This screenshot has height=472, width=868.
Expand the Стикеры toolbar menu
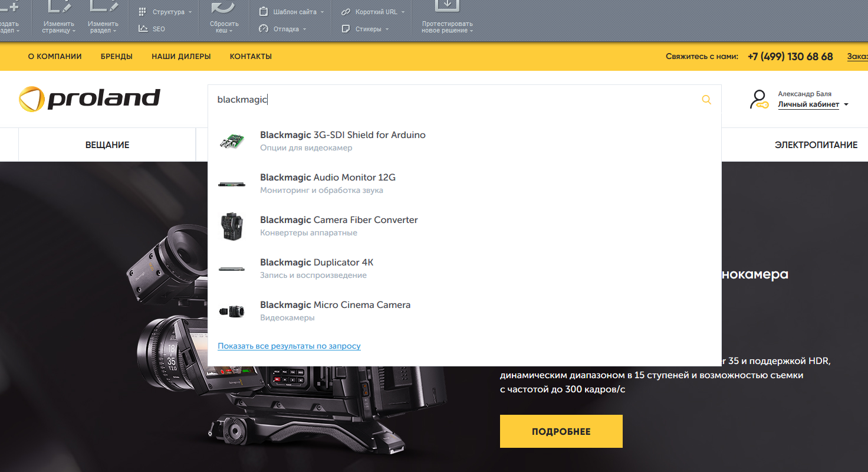coord(369,29)
